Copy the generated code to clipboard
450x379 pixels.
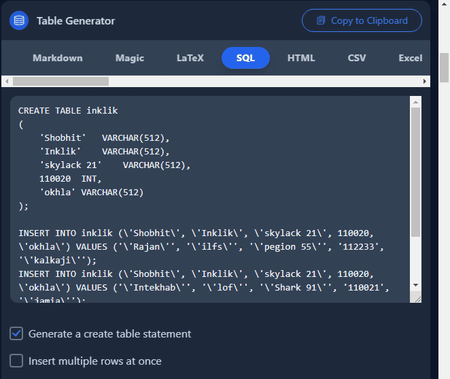tap(362, 21)
